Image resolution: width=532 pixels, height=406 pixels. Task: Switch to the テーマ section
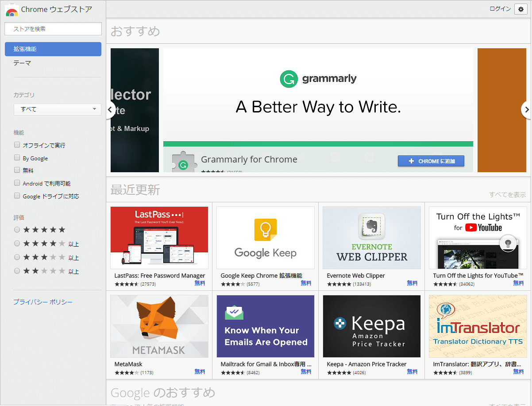(23, 63)
